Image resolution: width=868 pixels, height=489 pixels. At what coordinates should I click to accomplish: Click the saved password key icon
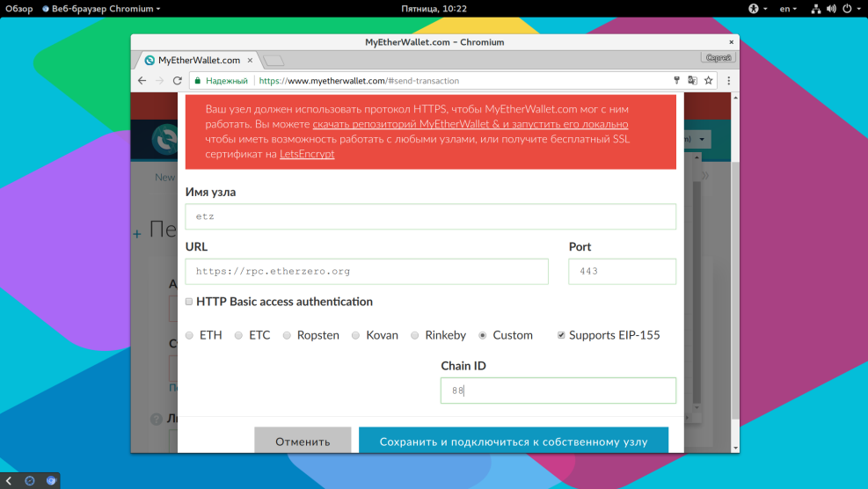point(677,80)
